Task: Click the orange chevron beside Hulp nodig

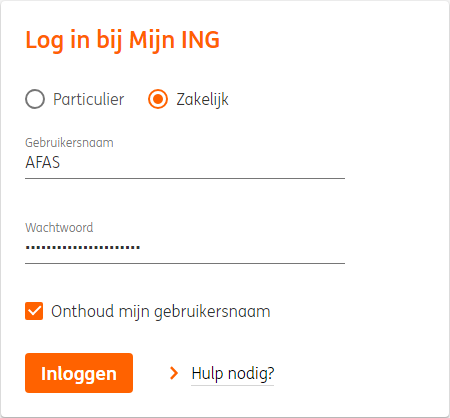Action: point(174,373)
